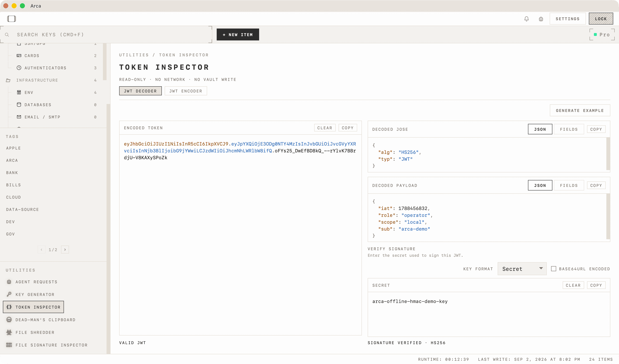Open File Shredder biohazard icon

click(9, 332)
